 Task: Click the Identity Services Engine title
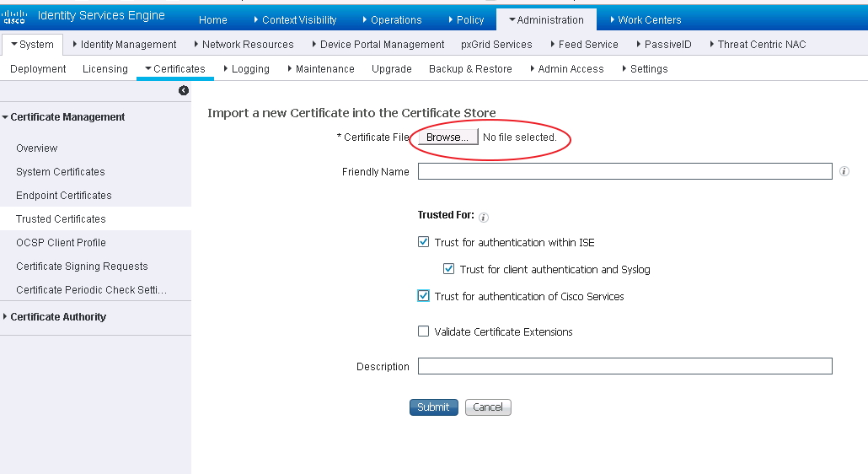point(101,15)
